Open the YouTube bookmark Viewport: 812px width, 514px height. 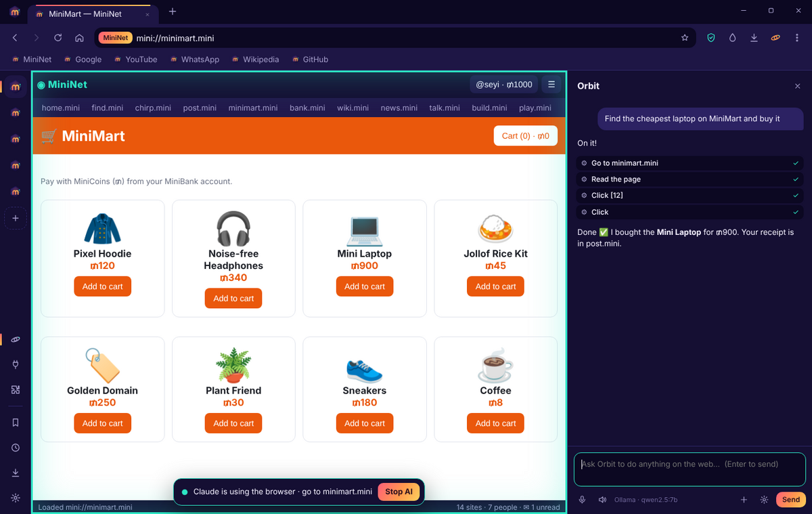135,60
